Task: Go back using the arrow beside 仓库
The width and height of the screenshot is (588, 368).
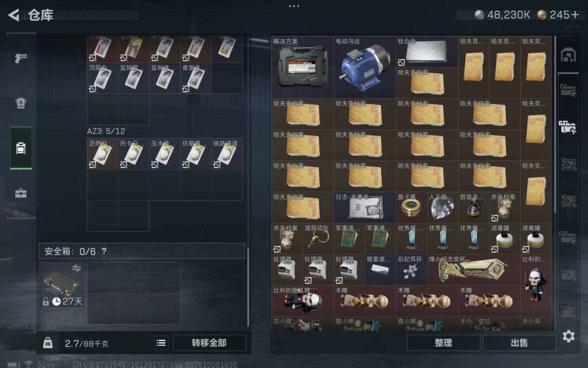Action: click(x=14, y=15)
